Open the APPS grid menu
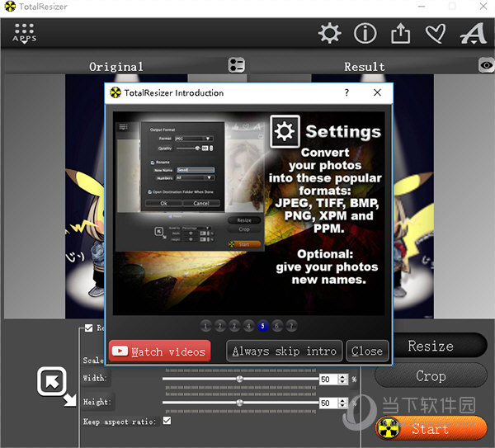Viewport: 495px width, 448px height. coord(24,33)
